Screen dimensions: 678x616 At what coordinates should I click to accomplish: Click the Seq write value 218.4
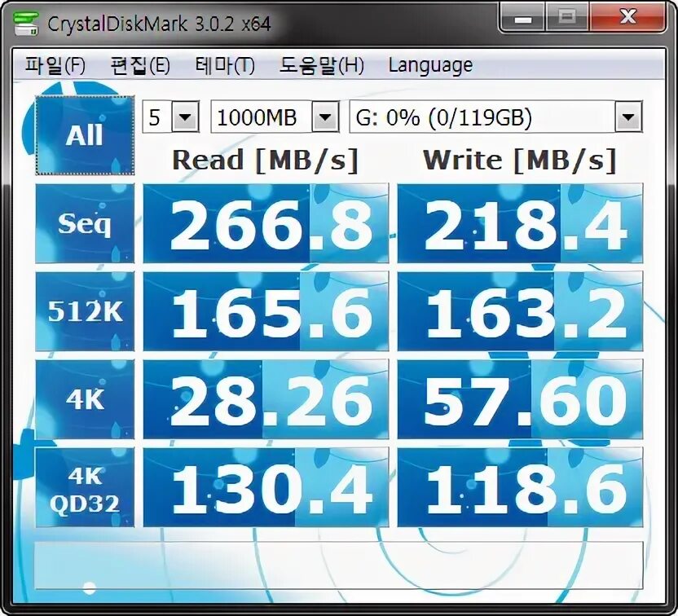click(x=520, y=223)
